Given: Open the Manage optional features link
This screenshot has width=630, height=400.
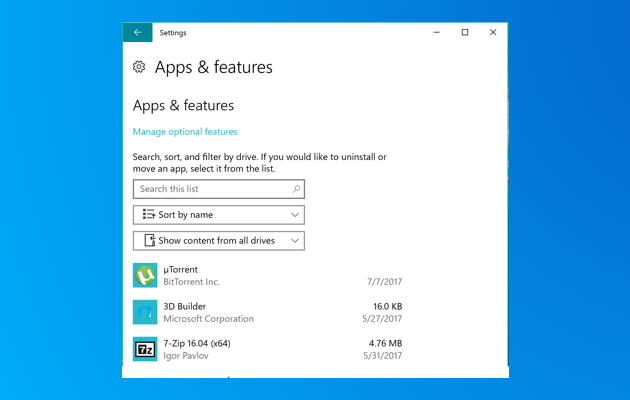Looking at the screenshot, I should (185, 132).
